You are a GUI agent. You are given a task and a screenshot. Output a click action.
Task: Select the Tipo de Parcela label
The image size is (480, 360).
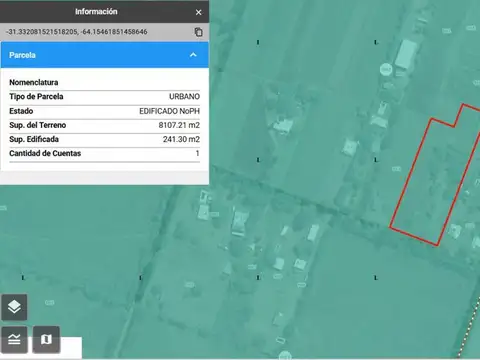click(x=36, y=97)
